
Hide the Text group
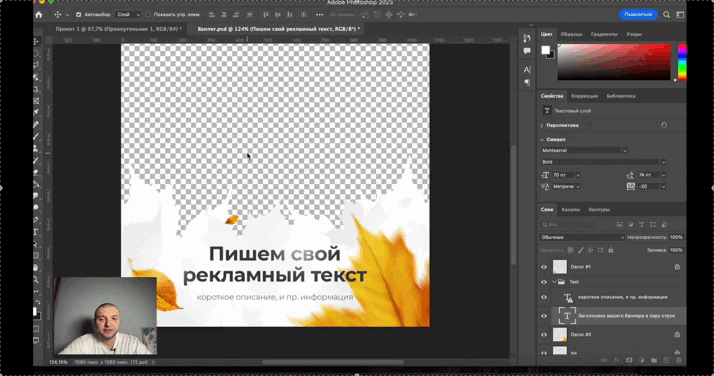point(544,282)
